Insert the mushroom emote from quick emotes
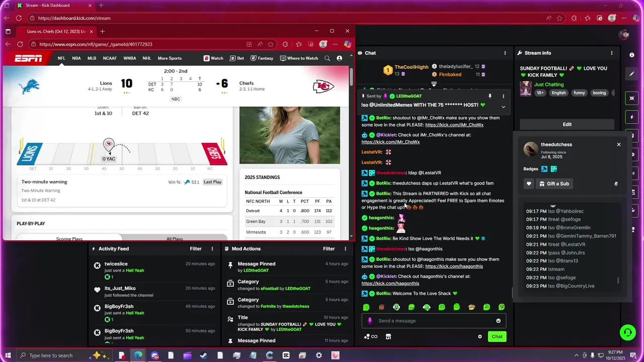 coord(471,307)
